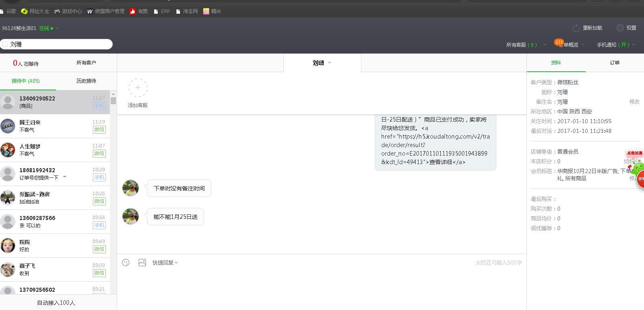Screen dimensions: 644x310
Task: Collapse the 刘珊 chat header arrow
Action: (x=329, y=63)
